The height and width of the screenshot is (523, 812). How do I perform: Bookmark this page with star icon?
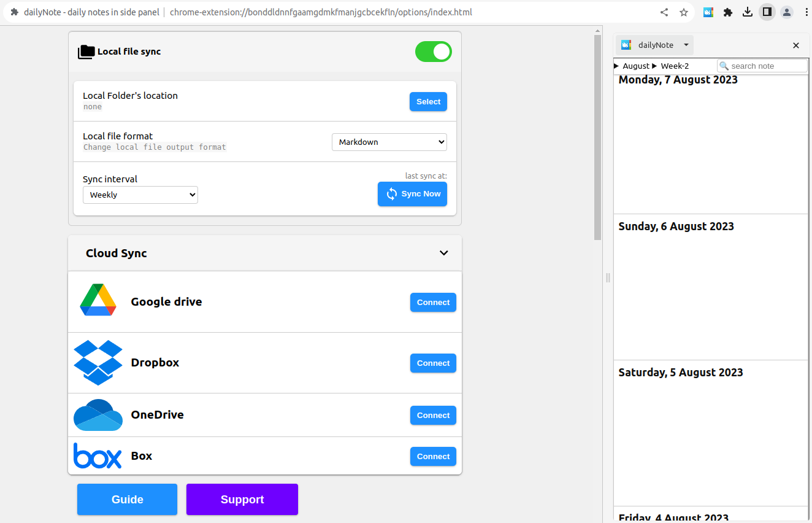pos(684,12)
